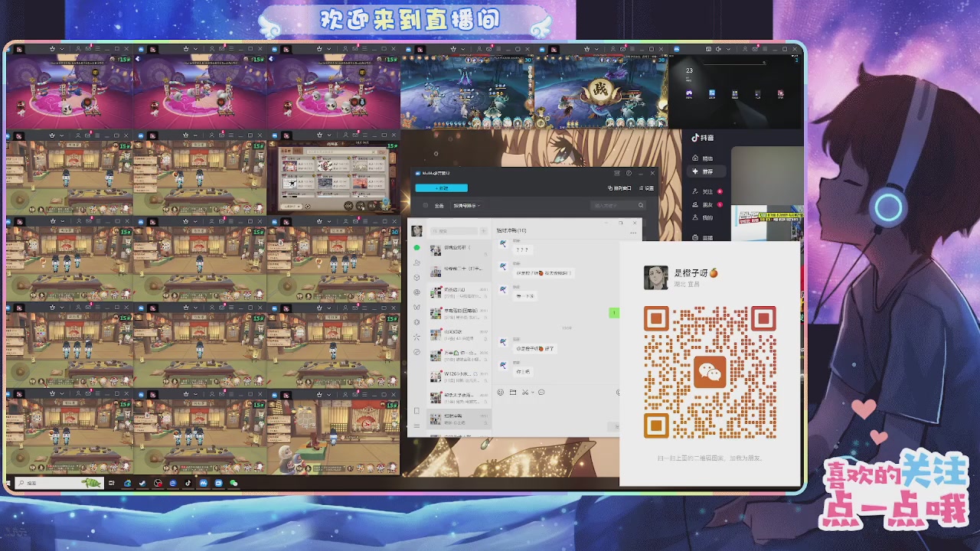Mute volume in top-right MuMu emulator title bar

[718, 49]
